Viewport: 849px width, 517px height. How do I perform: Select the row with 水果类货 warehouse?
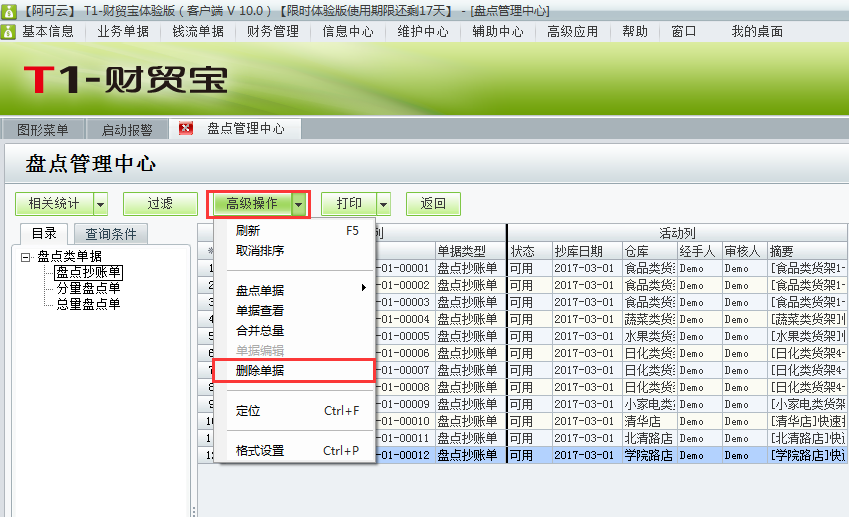(x=650, y=336)
